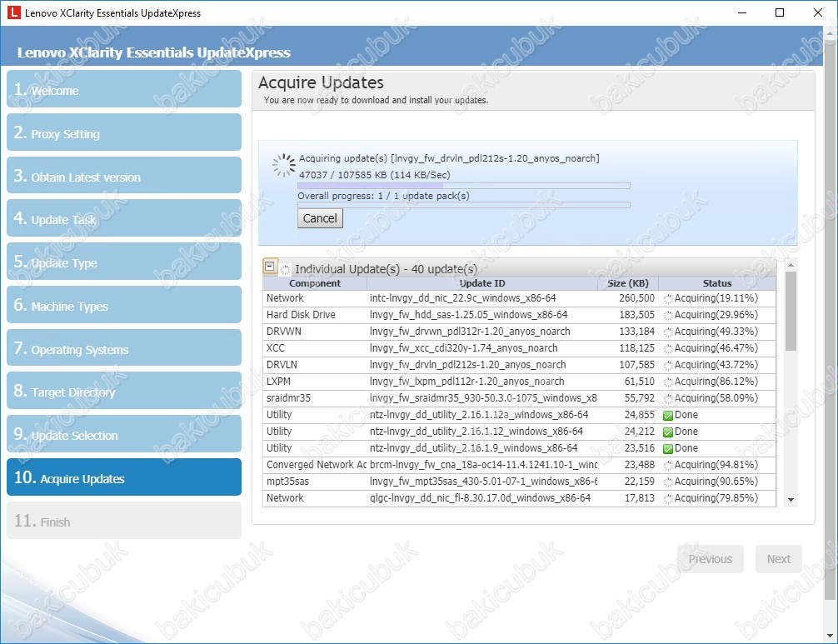Click the large acquiring spinner icon
This screenshot has height=644, width=838.
click(x=284, y=166)
